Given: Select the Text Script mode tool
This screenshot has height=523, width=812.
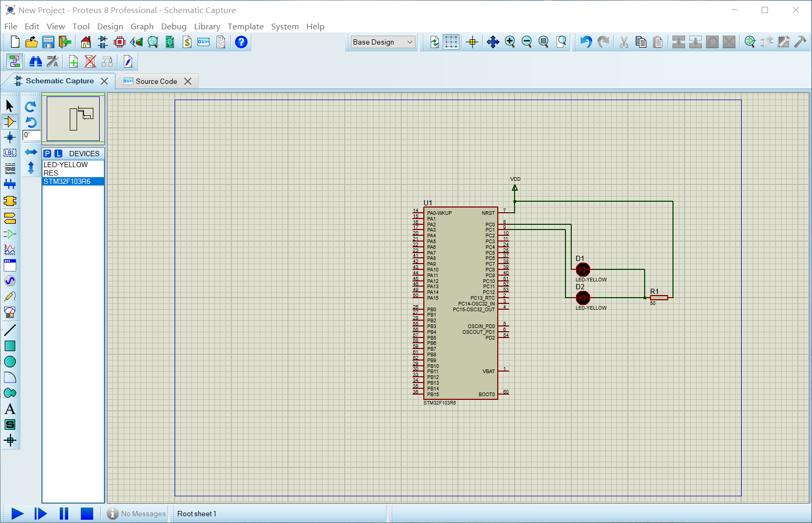Looking at the screenshot, I should (9, 169).
